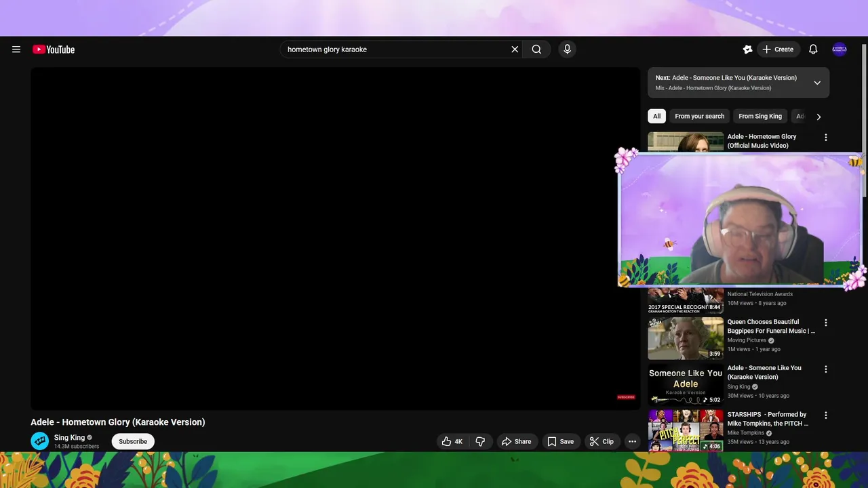Open Adele - Hometown Glory Official Music Video
Viewport: 868px width, 488px height.
[762, 141]
